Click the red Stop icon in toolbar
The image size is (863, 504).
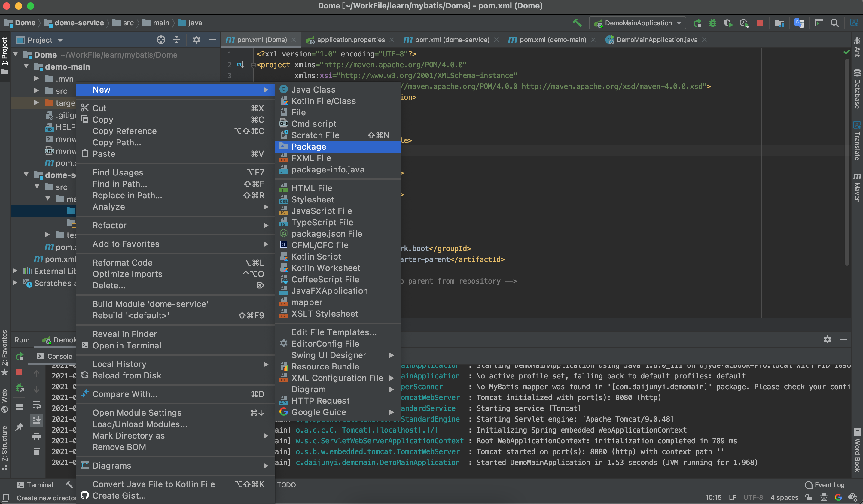coord(759,23)
